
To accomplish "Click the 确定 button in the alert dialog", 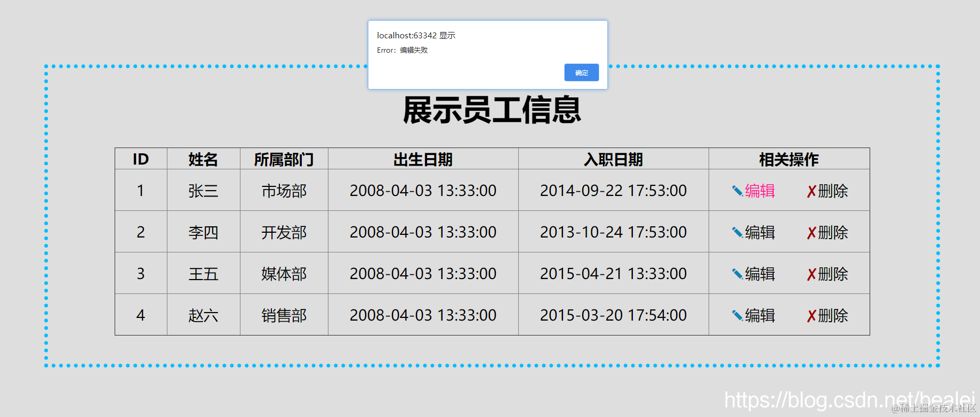I will [x=581, y=72].
